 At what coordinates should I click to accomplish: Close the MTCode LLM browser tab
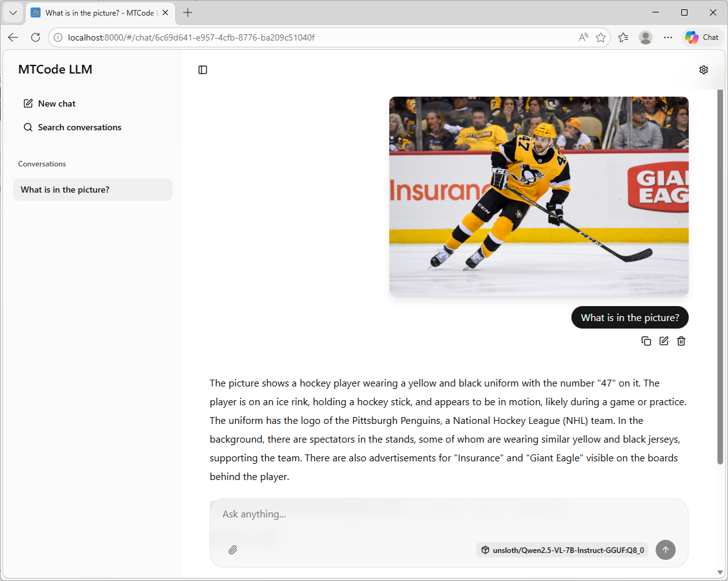click(x=165, y=13)
